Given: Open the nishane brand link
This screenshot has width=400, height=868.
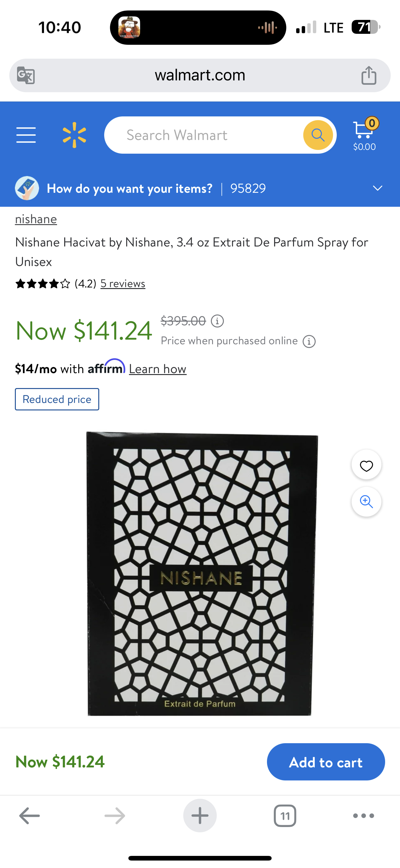Looking at the screenshot, I should [36, 219].
